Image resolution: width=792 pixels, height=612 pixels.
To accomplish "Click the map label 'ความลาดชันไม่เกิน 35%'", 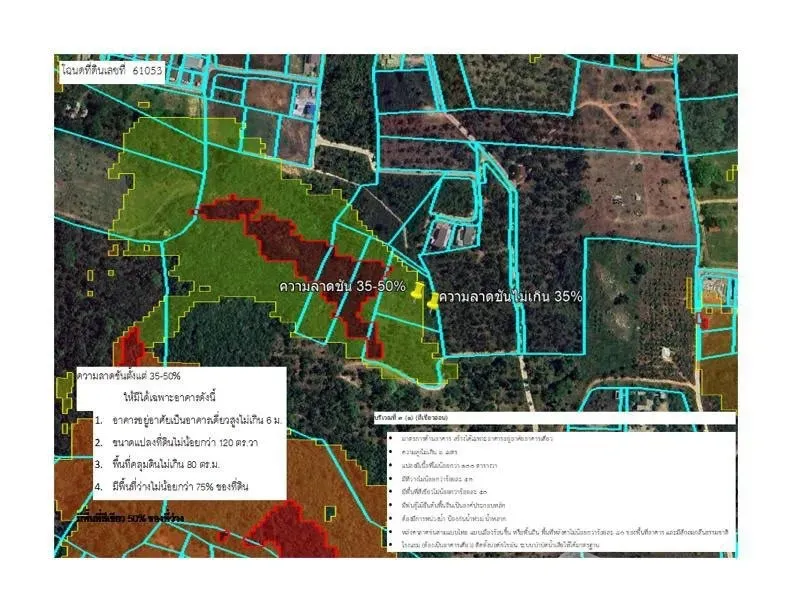I will coord(511,296).
